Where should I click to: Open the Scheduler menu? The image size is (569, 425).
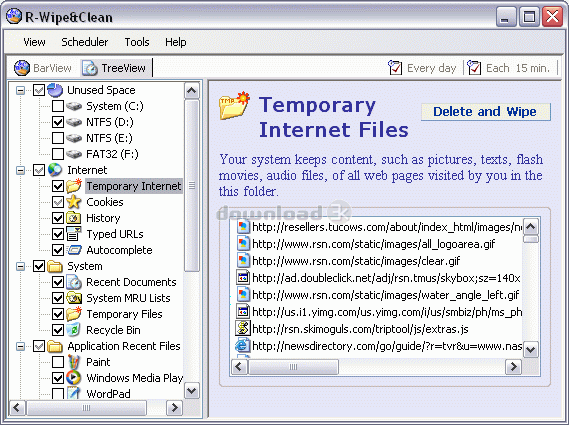pos(85,42)
